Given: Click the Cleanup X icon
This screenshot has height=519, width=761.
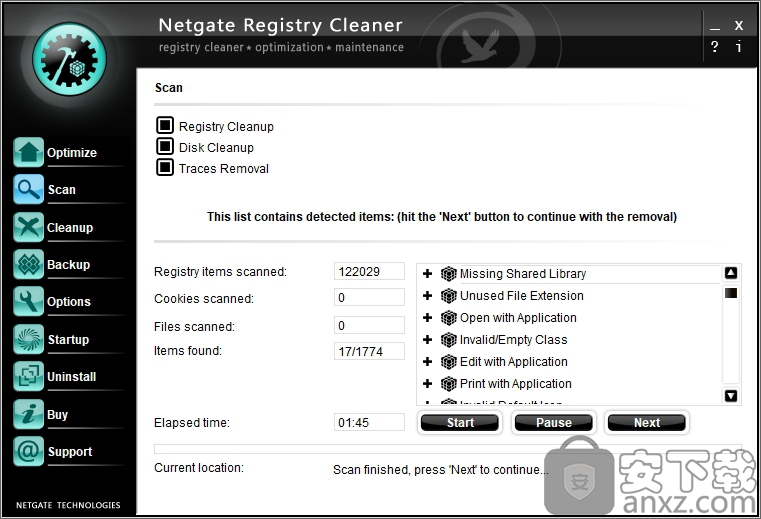Looking at the screenshot, I should pos(29,227).
